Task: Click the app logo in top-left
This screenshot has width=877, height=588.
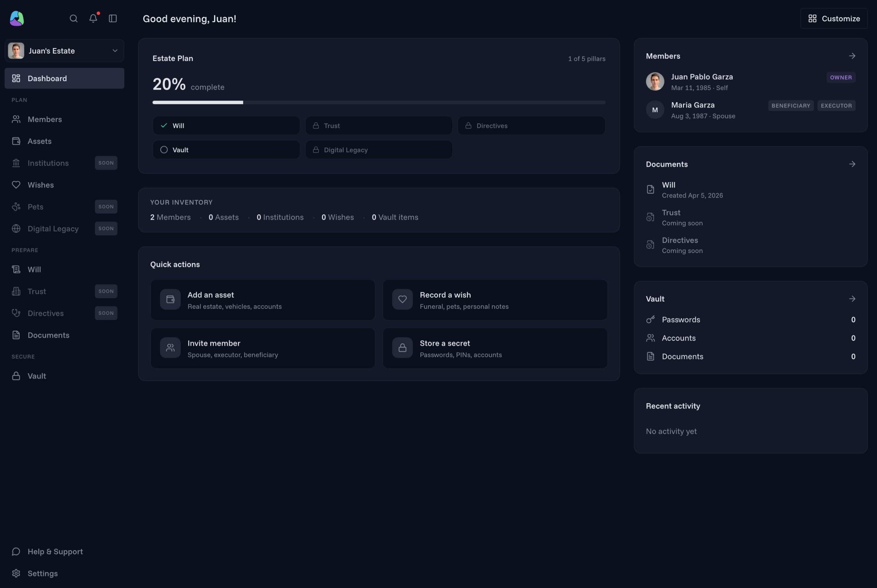Action: 17,18
